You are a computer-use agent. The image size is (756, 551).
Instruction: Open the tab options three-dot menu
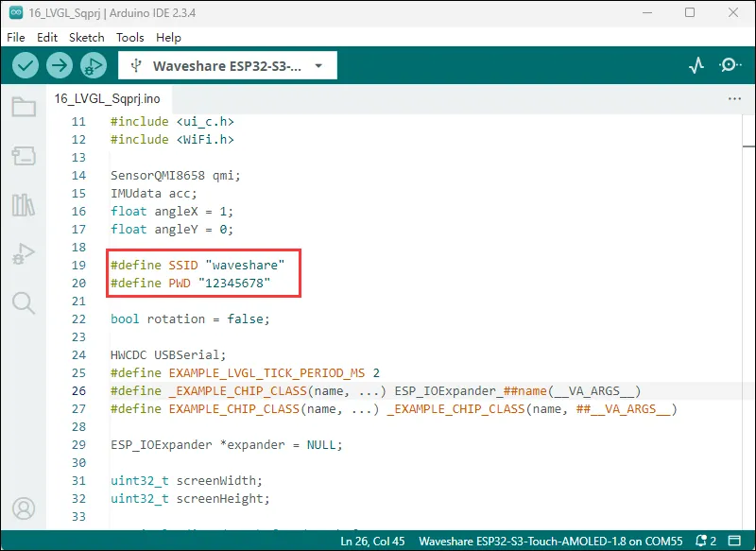pyautogui.click(x=734, y=98)
